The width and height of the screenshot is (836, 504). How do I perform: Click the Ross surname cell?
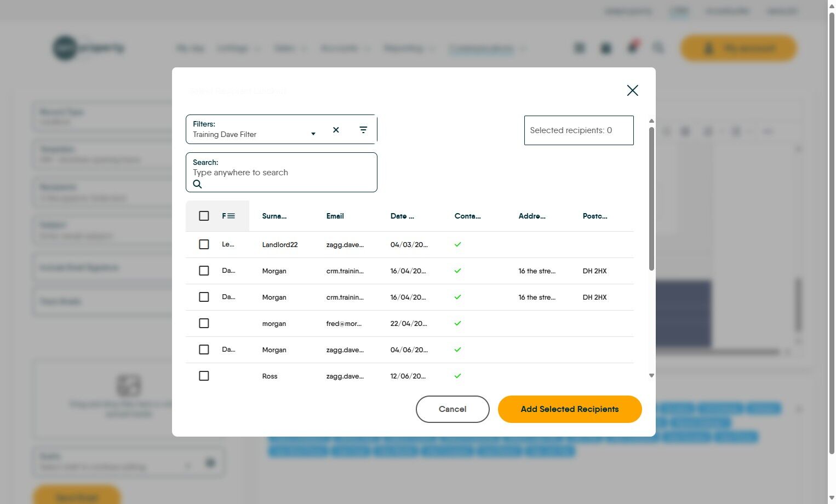(x=270, y=376)
